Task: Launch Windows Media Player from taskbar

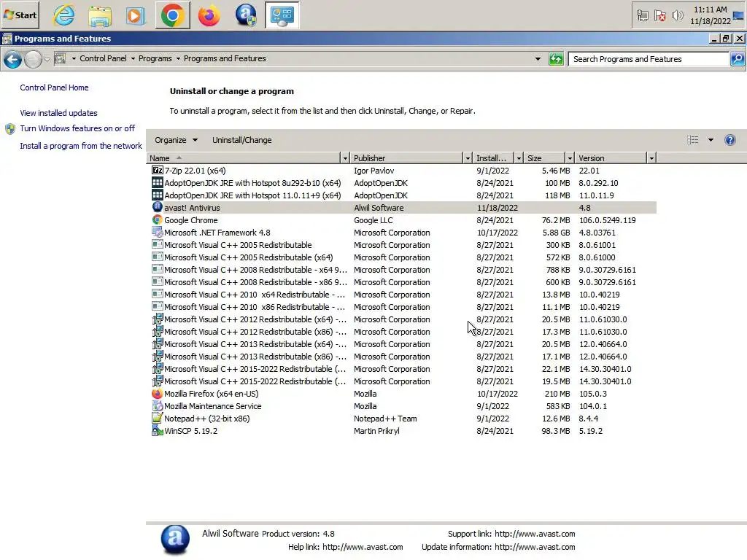Action: tap(136, 15)
